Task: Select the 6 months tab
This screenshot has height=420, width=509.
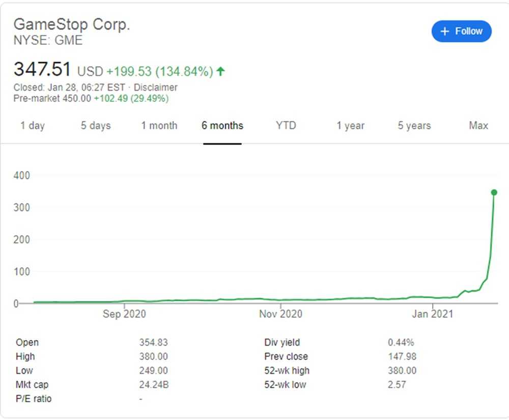Action: 222,126
